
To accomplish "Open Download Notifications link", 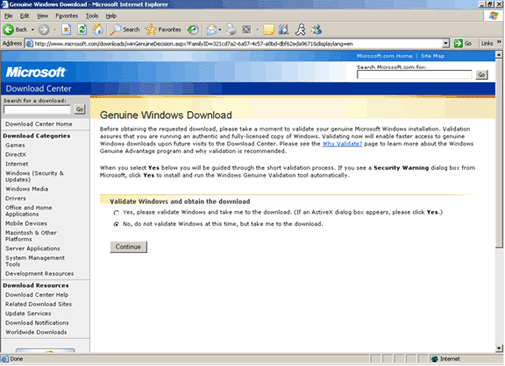I will pos(37,323).
